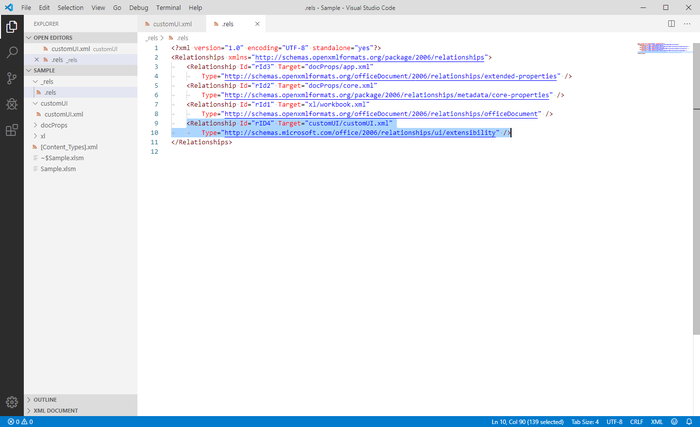Click the notifications bell in status bar

click(689, 422)
